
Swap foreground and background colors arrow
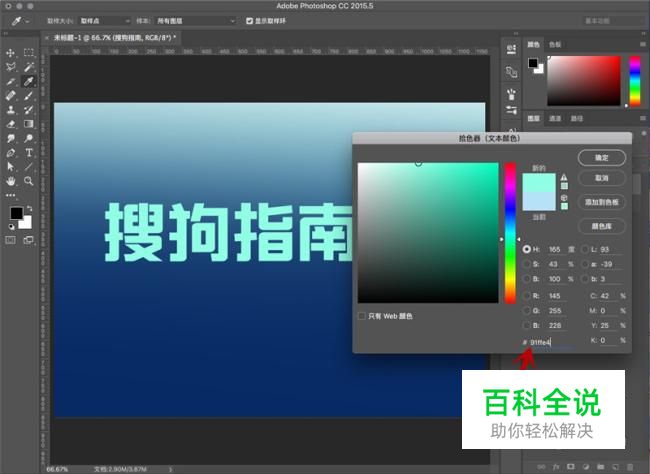[29, 208]
